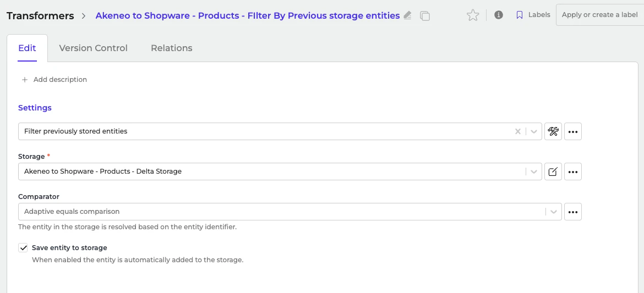Click the copy transformer icon
The image size is (644, 293).
[x=424, y=16]
